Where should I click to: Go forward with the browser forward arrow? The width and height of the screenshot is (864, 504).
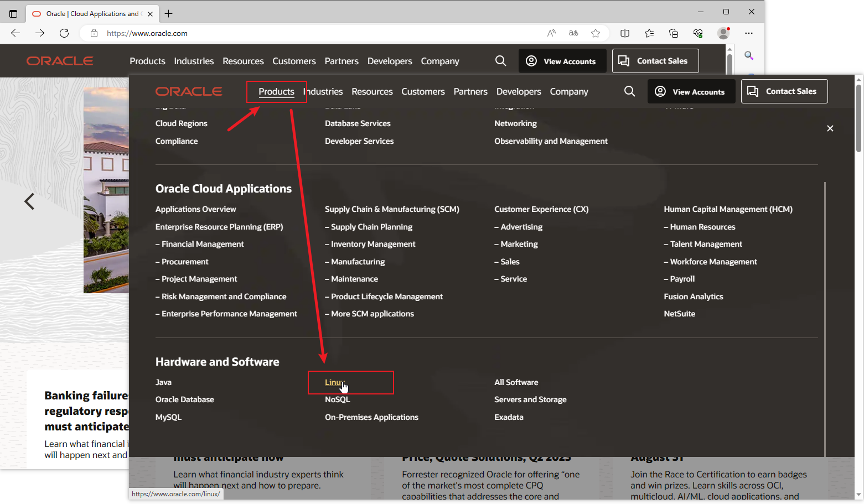coord(40,33)
